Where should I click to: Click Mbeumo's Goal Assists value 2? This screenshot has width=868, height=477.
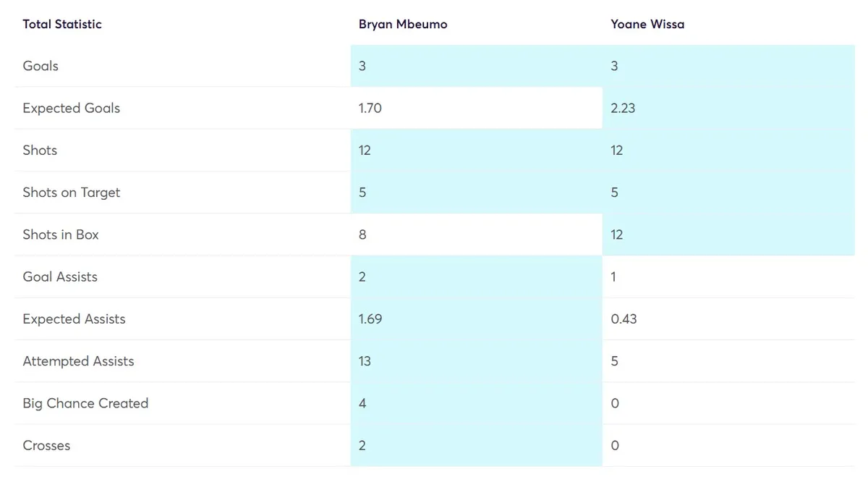362,277
